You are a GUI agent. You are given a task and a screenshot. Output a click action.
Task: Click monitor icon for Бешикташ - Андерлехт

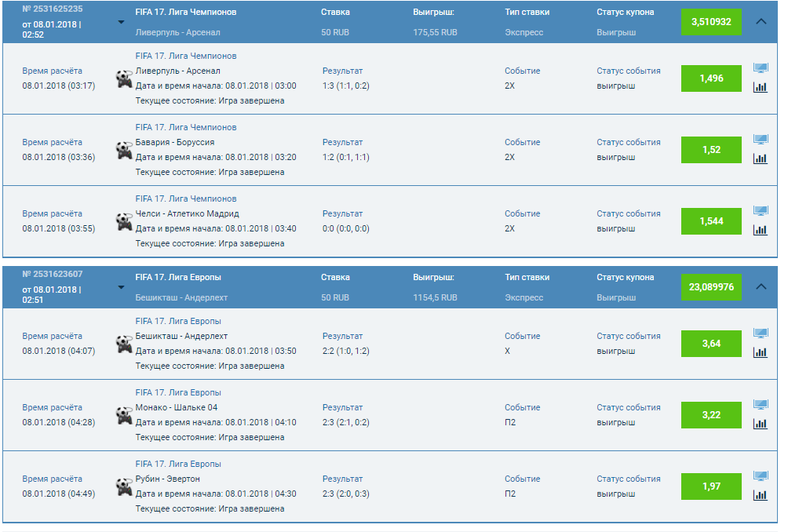click(x=760, y=333)
